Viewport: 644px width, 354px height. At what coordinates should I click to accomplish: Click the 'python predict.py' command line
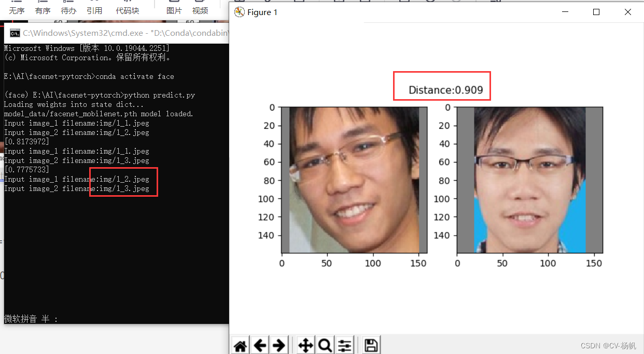click(x=100, y=95)
